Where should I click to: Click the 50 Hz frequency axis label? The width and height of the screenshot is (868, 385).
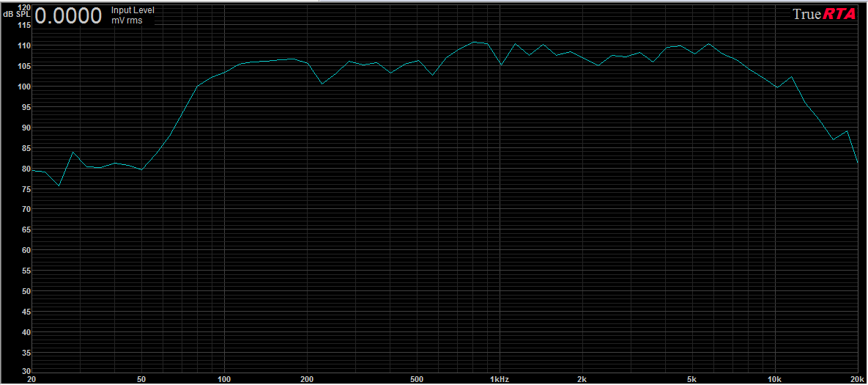tap(141, 379)
